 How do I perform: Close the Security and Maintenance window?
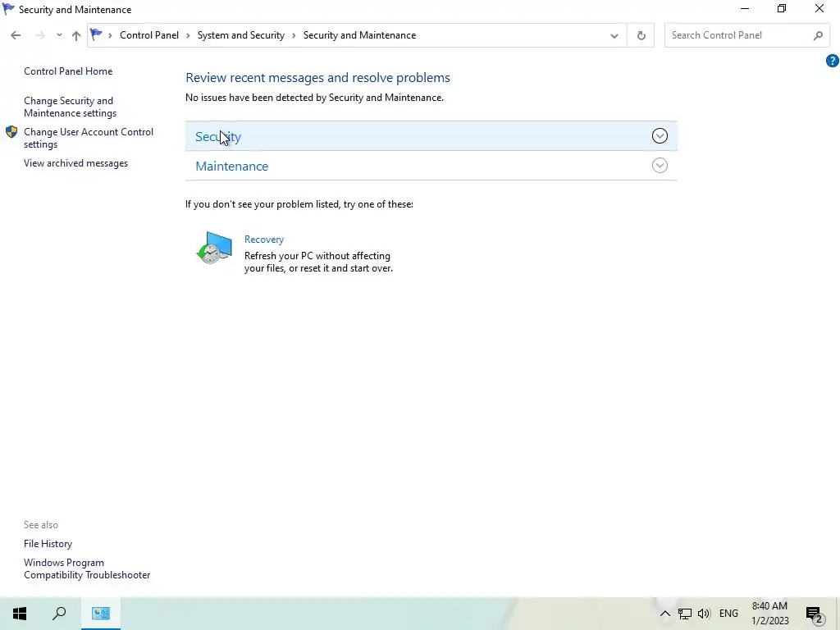click(x=819, y=9)
